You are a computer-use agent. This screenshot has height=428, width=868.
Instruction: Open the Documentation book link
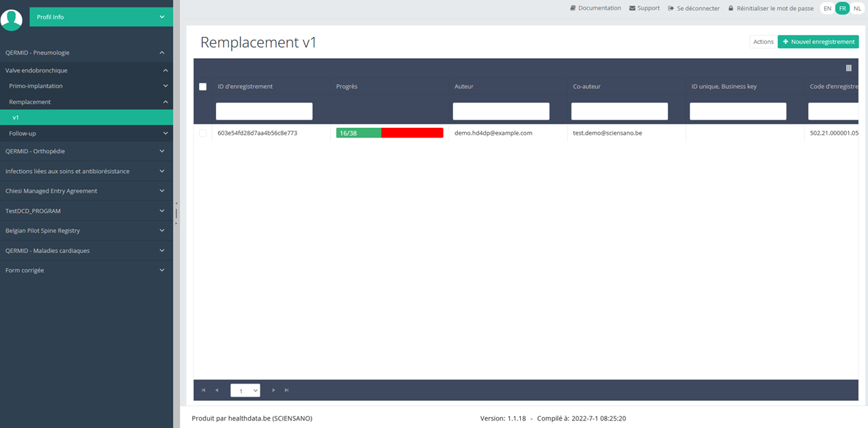click(x=595, y=8)
